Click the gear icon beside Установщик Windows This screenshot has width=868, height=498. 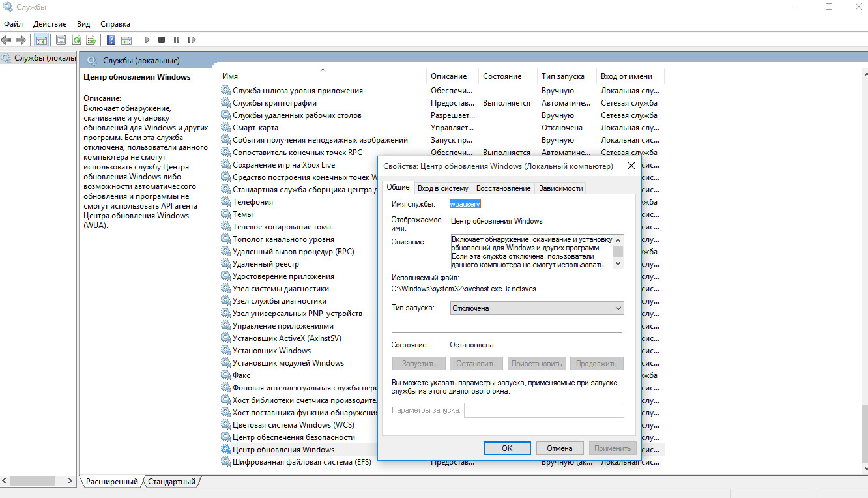point(226,351)
